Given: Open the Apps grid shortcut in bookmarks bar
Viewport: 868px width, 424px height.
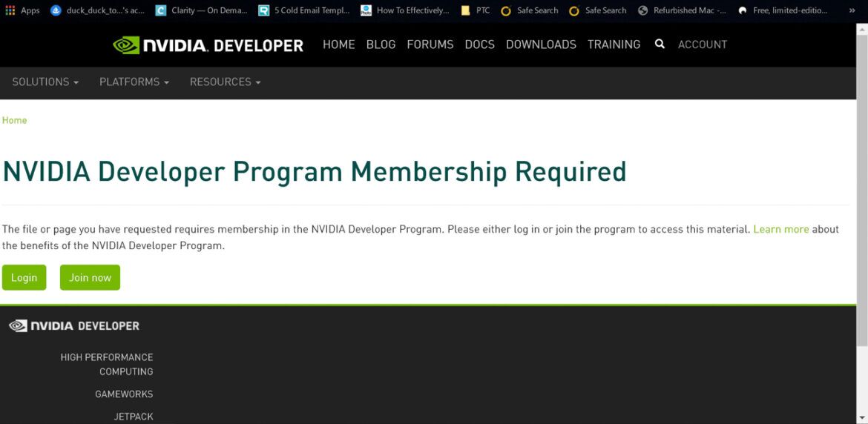Looking at the screenshot, I should tap(22, 10).
